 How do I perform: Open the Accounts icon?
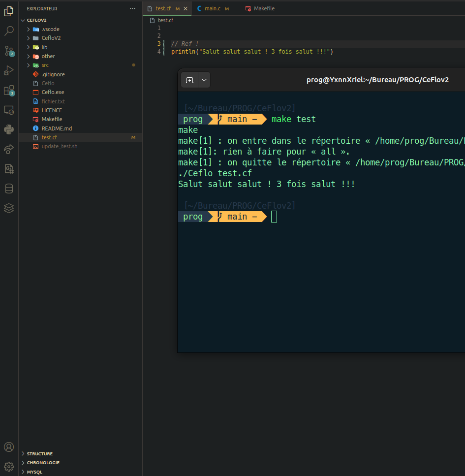(9, 447)
